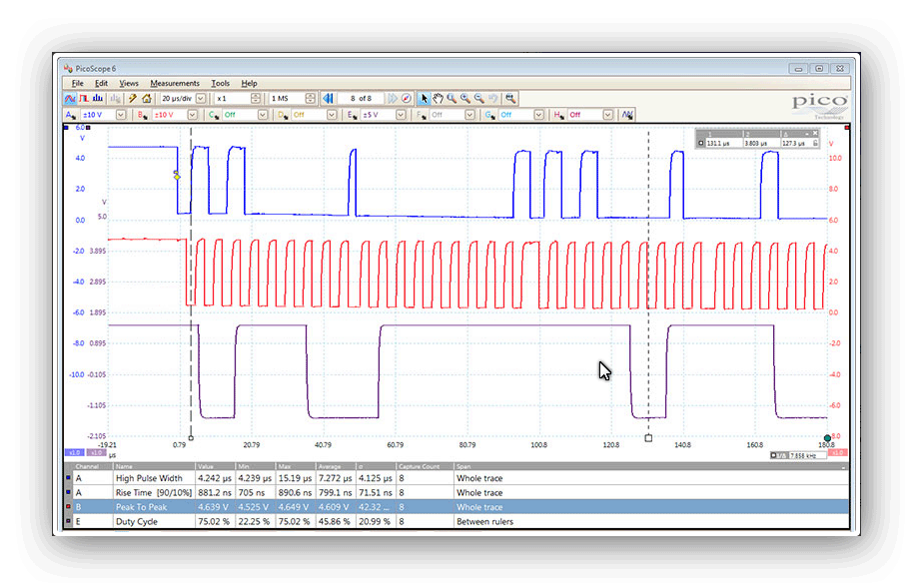The height and width of the screenshot is (588, 913).
Task: Turn on Channel C from its Off selector
Action: coord(263,114)
